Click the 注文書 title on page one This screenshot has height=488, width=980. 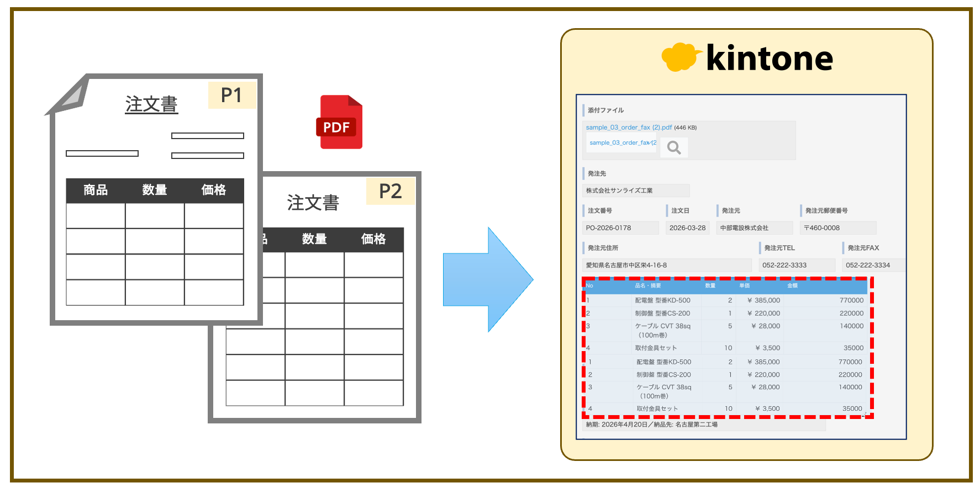pyautogui.click(x=151, y=104)
